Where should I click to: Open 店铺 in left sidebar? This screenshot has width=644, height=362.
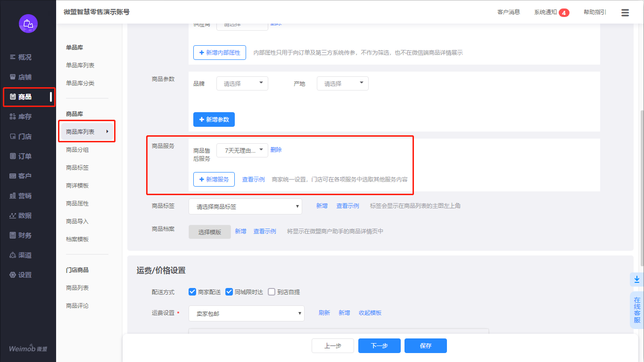21,77
